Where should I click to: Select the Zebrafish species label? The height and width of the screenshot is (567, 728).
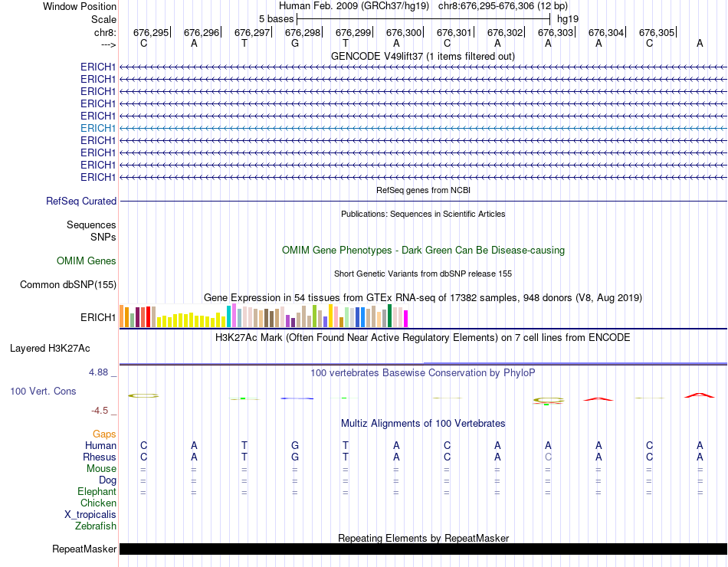pos(96,526)
